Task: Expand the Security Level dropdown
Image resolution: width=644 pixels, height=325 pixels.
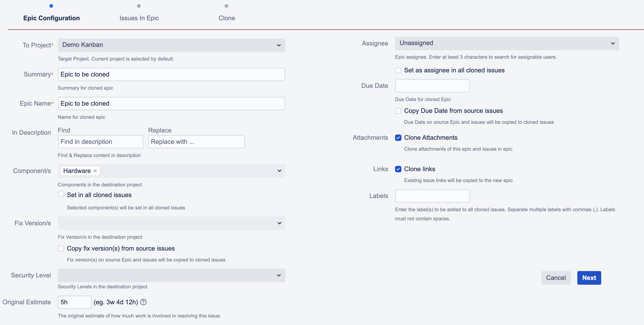Action: pyautogui.click(x=171, y=276)
